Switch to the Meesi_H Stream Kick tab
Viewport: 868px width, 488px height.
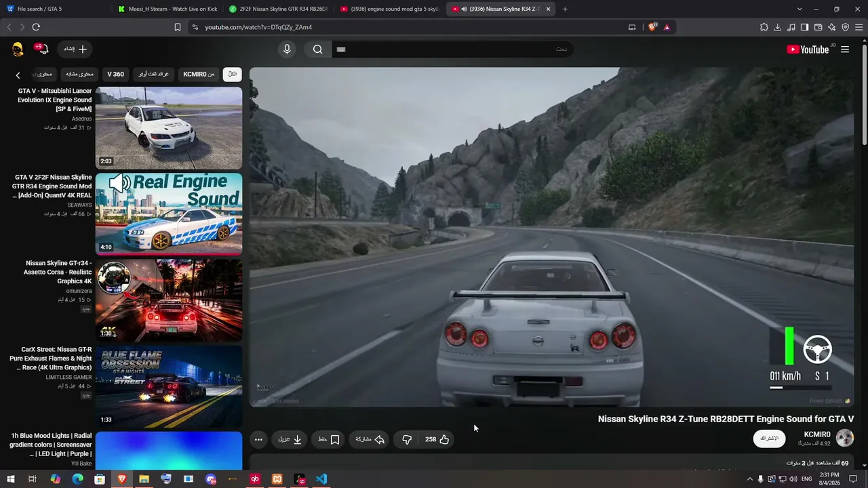click(x=167, y=9)
